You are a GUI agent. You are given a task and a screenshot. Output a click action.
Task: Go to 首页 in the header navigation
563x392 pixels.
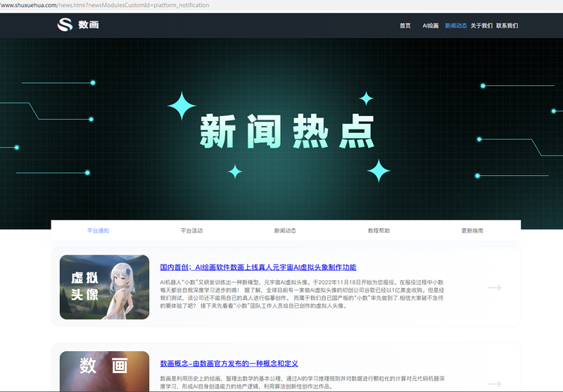405,25
